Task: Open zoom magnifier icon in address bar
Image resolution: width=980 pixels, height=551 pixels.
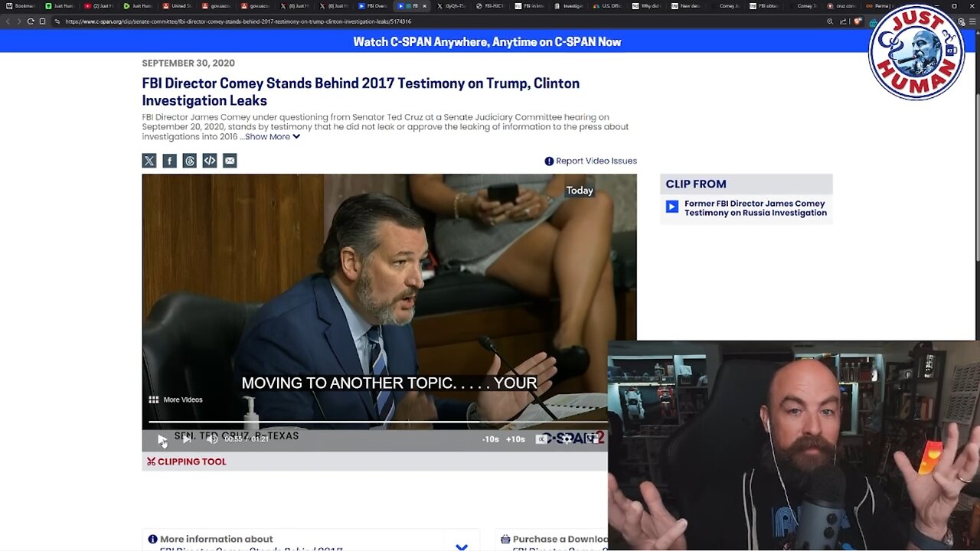Action: click(x=830, y=21)
